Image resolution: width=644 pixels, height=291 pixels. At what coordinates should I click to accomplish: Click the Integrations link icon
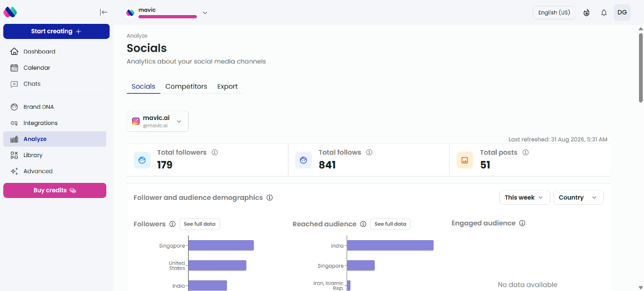14,123
